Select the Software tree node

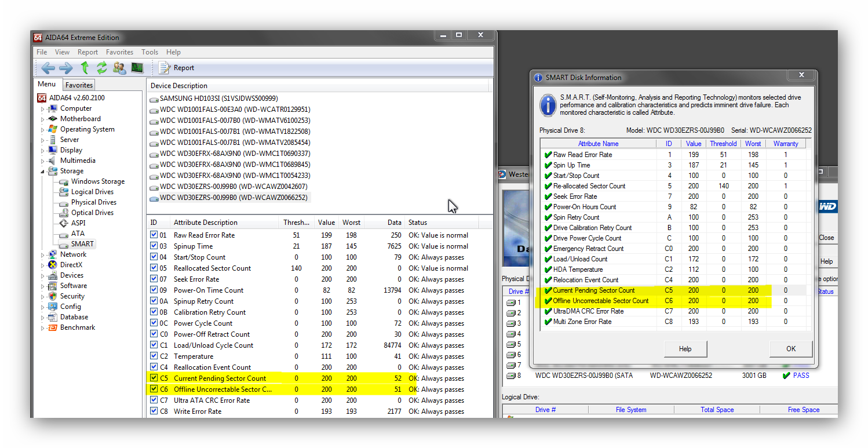point(74,286)
